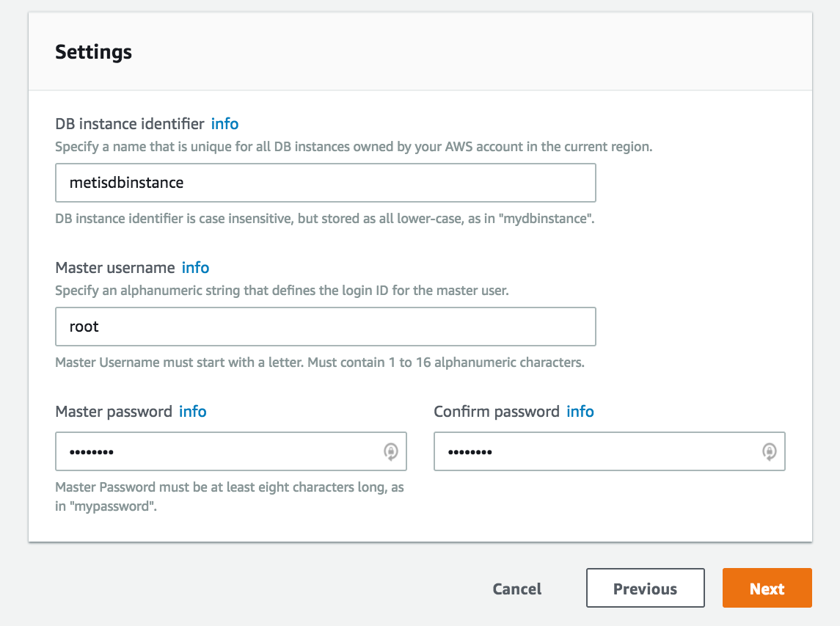840x626 pixels.
Task: Click the "Confirm password" label text
Action: tap(497, 412)
